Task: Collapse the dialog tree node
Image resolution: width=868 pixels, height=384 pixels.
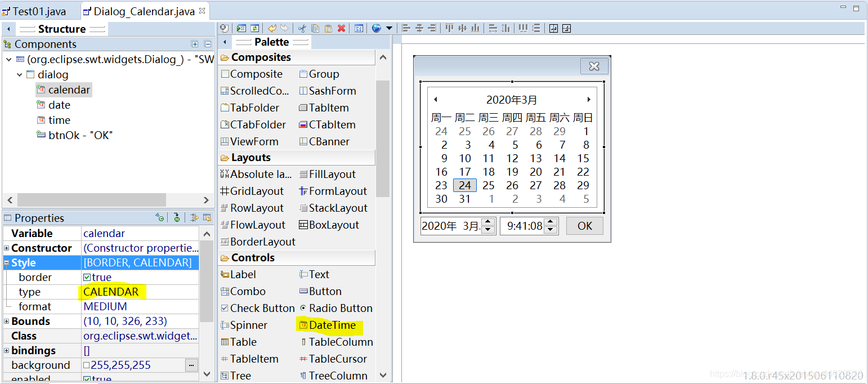Action: (x=20, y=74)
